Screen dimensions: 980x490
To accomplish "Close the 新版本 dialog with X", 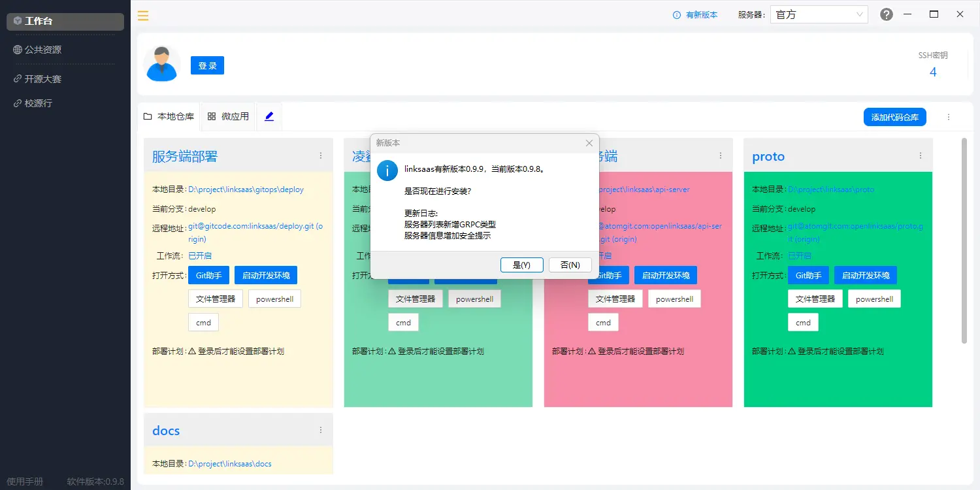I will coord(589,143).
